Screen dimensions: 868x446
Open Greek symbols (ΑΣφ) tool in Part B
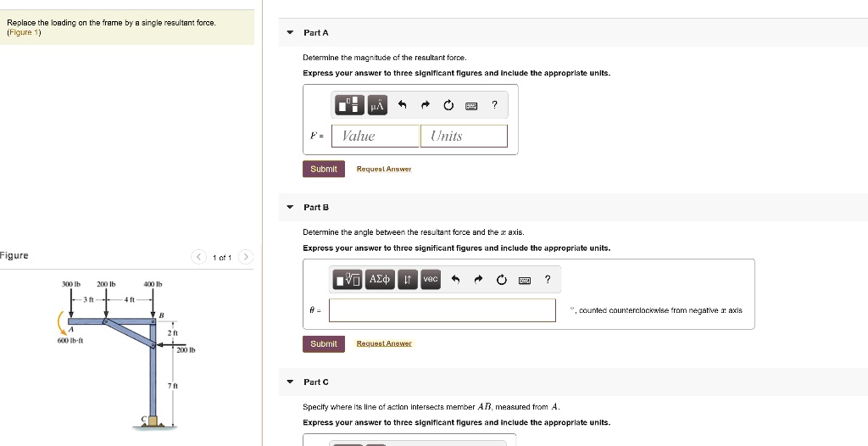(379, 280)
